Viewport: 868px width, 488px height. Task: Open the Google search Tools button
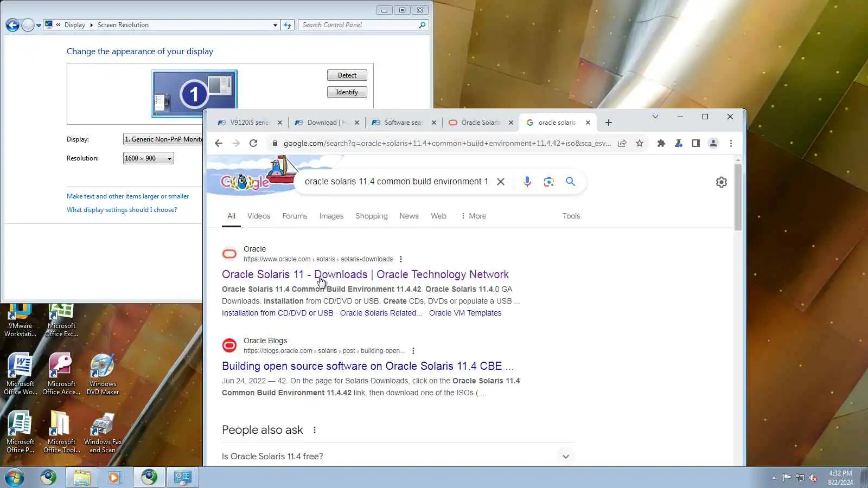(571, 216)
